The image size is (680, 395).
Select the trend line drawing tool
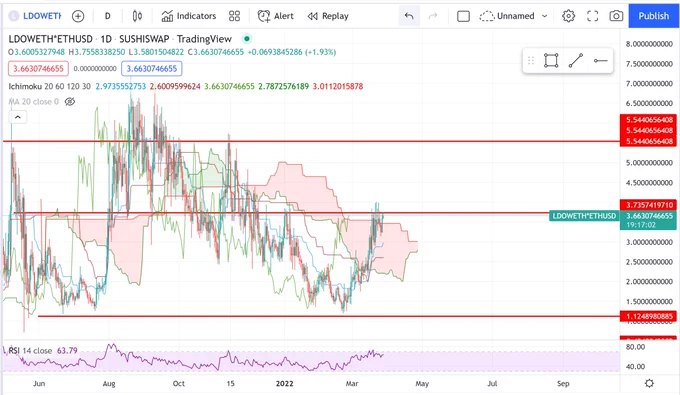[575, 61]
